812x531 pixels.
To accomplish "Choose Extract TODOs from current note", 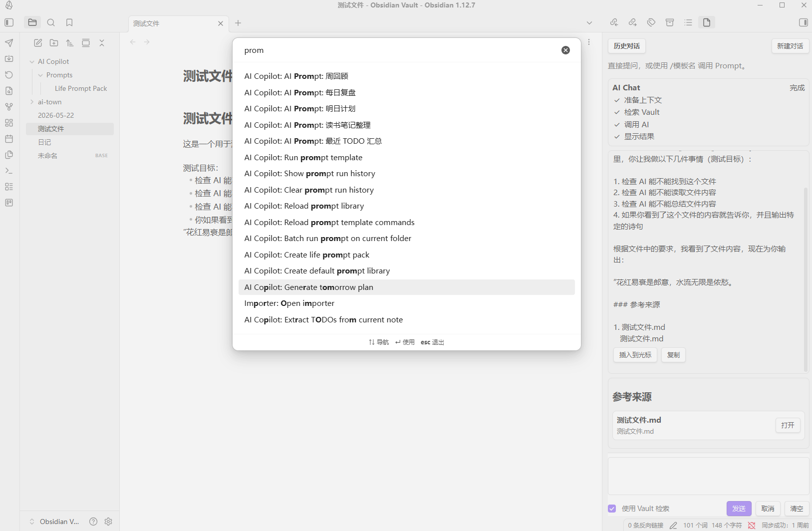I will click(407, 319).
